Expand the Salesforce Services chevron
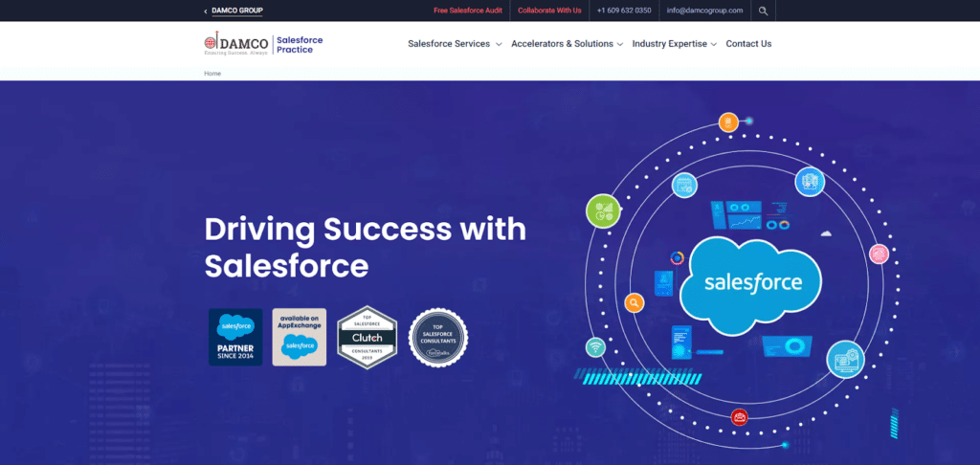This screenshot has height=465, width=980. pos(499,44)
